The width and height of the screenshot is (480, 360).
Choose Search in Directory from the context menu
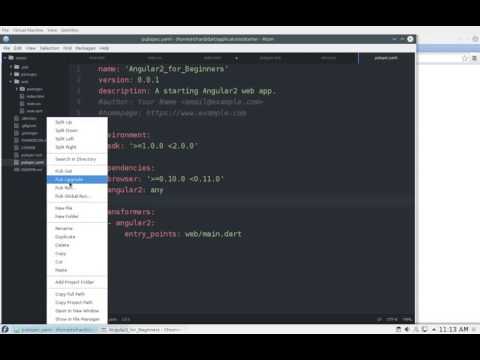click(77, 159)
